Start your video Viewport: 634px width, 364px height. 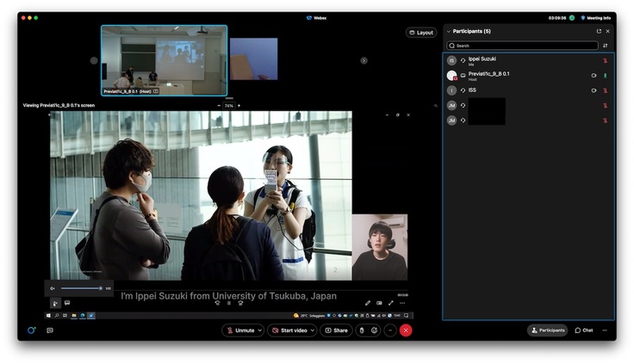289,330
